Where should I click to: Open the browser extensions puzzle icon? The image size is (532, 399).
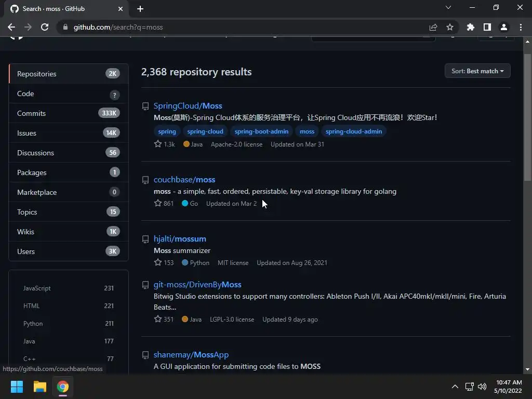470,27
